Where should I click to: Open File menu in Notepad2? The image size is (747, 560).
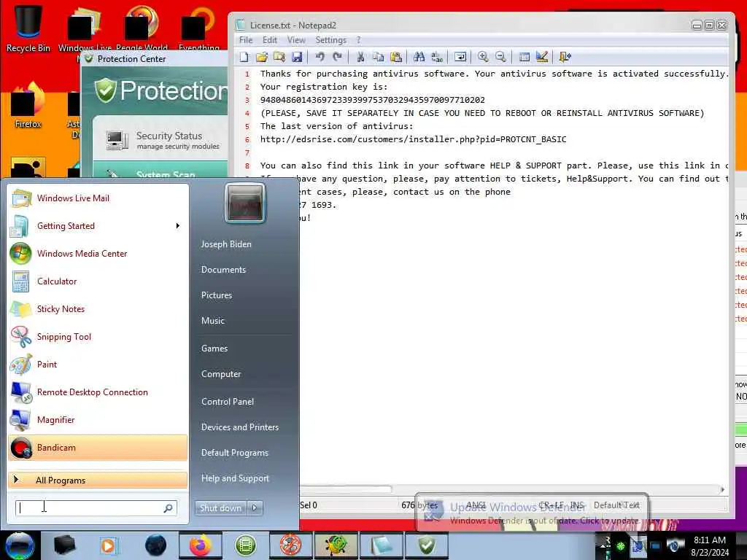click(x=246, y=40)
